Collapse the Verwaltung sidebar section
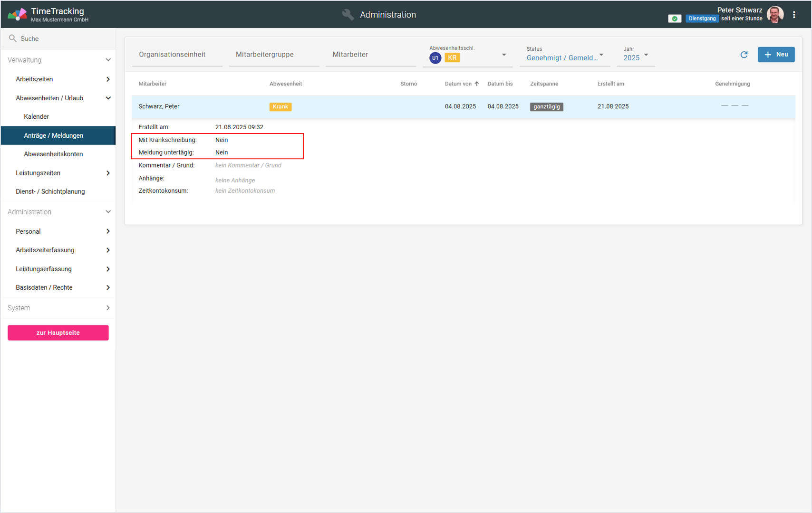 pos(108,60)
